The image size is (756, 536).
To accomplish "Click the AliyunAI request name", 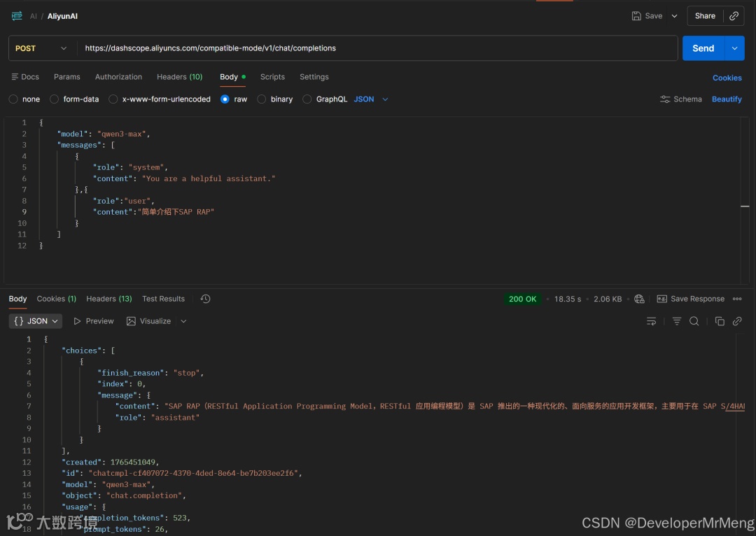I will (x=62, y=16).
